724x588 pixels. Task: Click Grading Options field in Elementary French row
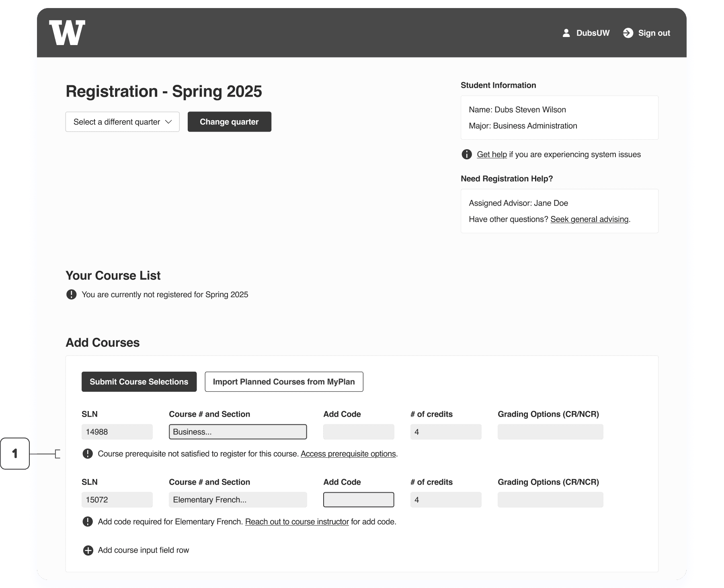tap(550, 500)
